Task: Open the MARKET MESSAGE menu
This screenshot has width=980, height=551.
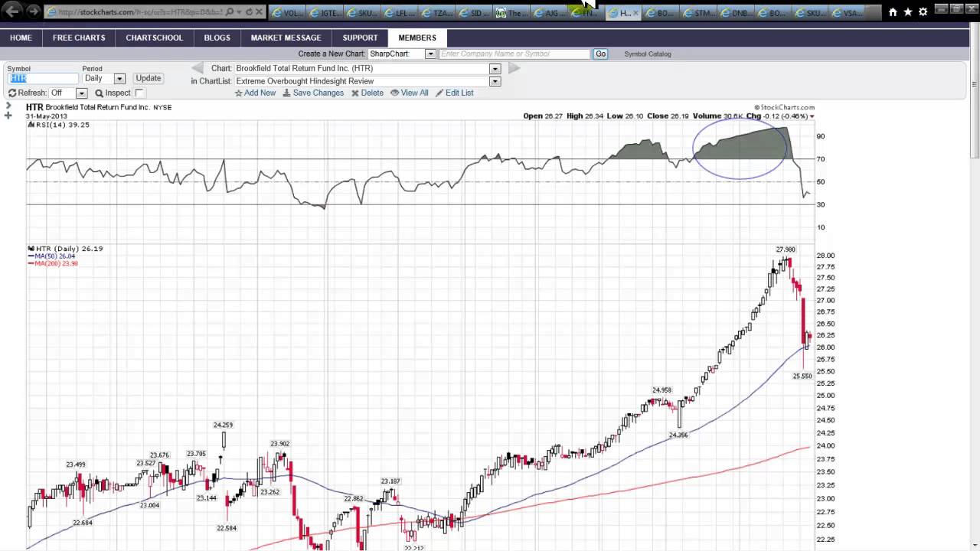Action: tap(286, 37)
